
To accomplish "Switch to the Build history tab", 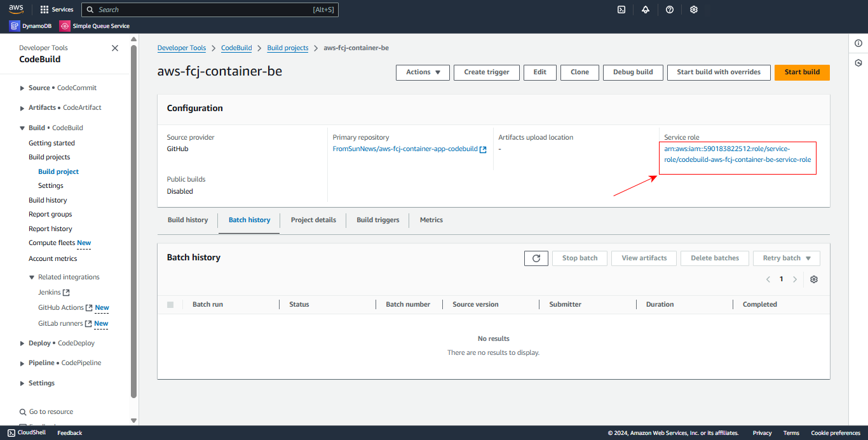I will (187, 220).
